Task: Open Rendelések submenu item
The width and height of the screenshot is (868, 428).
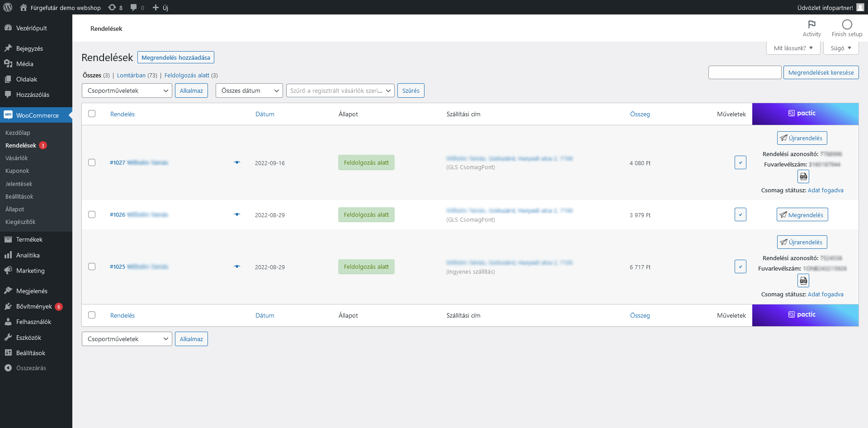Action: 21,145
